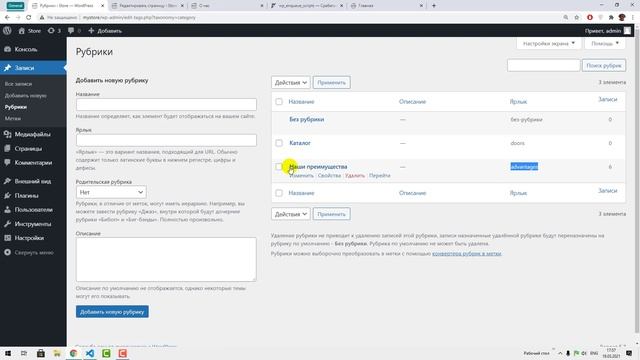Viewport: 640px width, 360px height.
Task: Click the bottom Применить button
Action: point(331,214)
